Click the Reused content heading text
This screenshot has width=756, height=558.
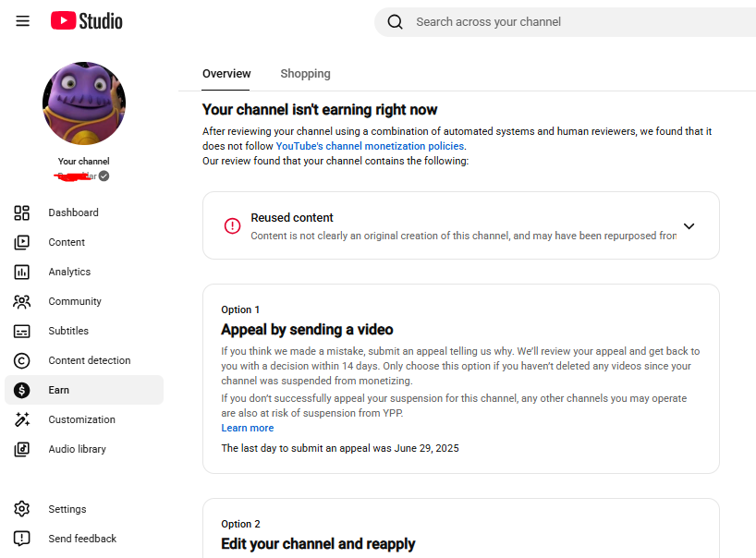pyautogui.click(x=292, y=218)
